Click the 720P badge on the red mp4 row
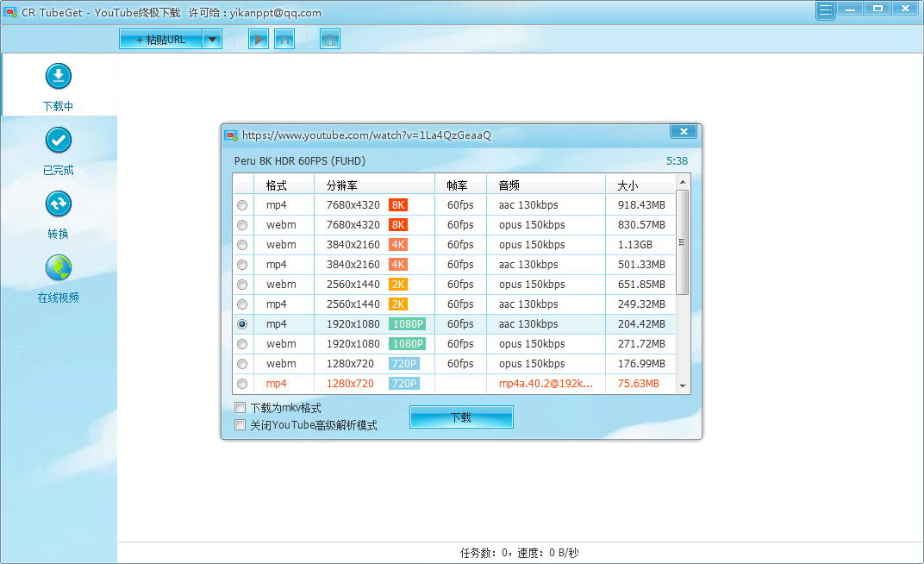Screen dimensions: 924x564 click(404, 384)
